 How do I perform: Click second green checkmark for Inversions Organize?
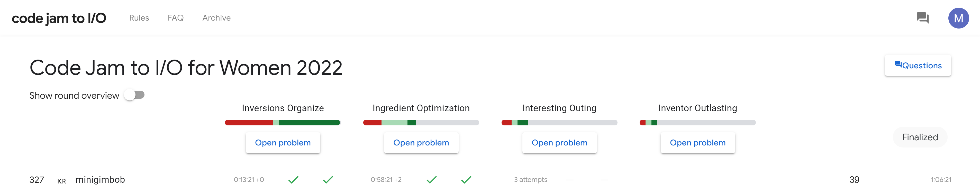(x=328, y=180)
